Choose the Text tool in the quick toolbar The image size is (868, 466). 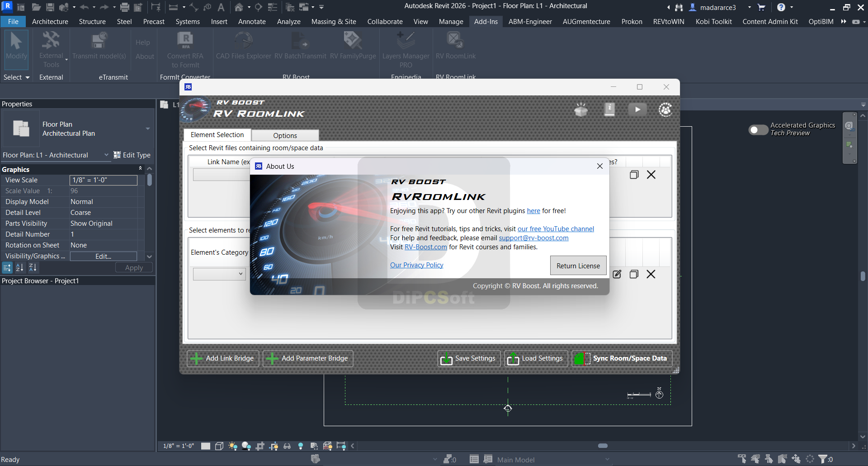tap(221, 7)
